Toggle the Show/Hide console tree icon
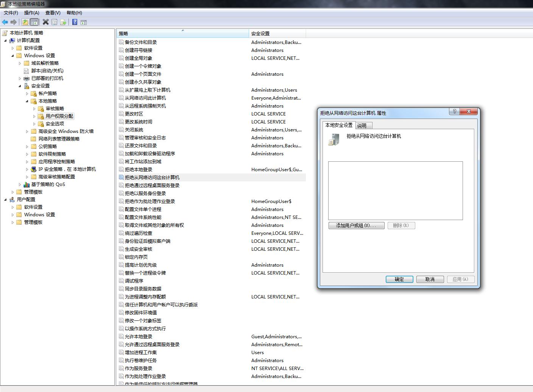533x392 pixels. [x=34, y=22]
